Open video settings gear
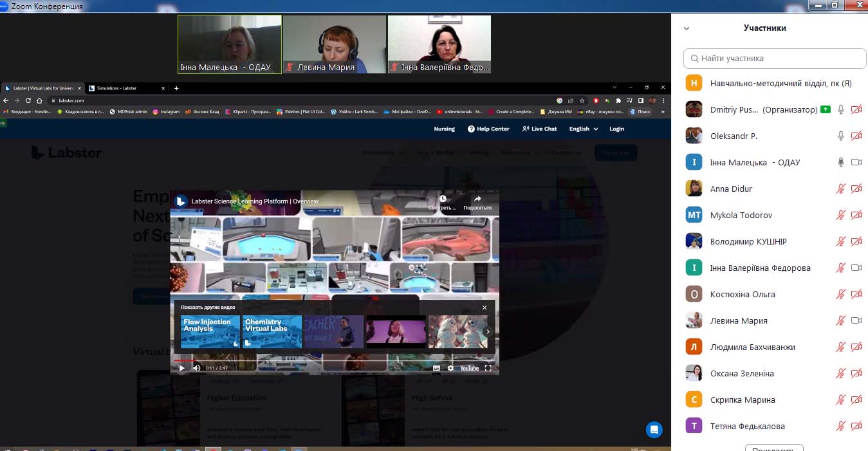 click(450, 368)
